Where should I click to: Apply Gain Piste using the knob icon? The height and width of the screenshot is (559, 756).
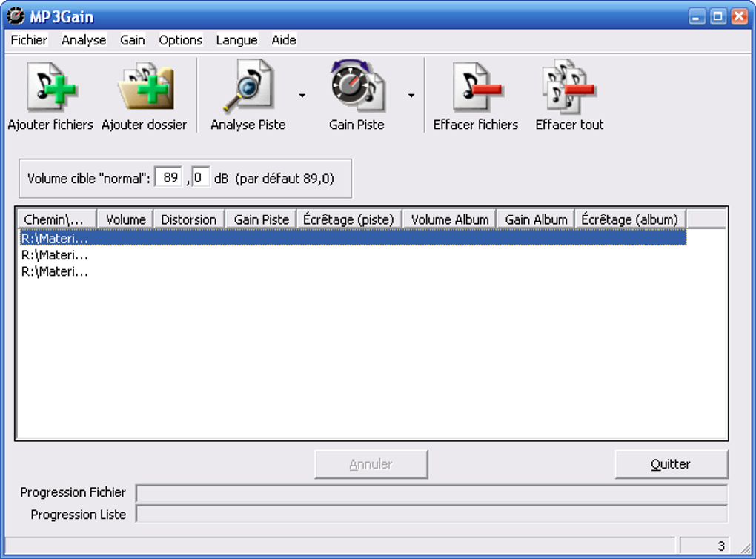(357, 85)
